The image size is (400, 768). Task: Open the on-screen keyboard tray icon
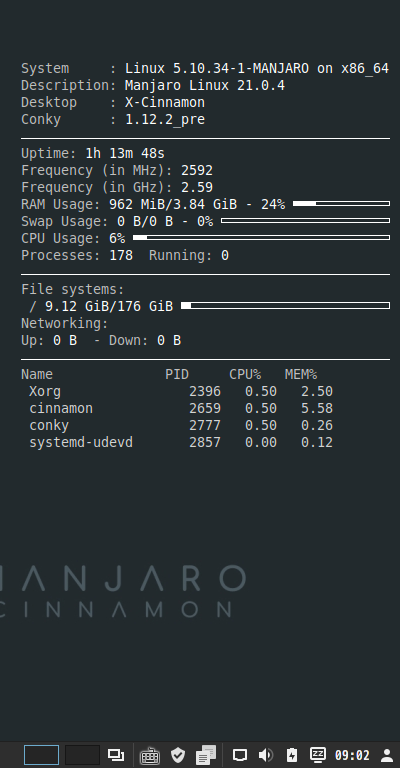(149, 755)
